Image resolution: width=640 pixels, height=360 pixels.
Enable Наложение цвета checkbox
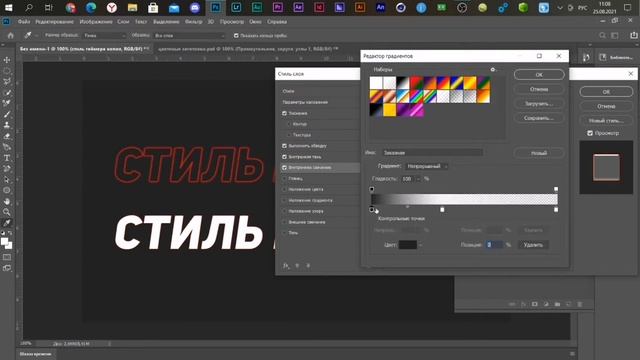click(x=284, y=189)
